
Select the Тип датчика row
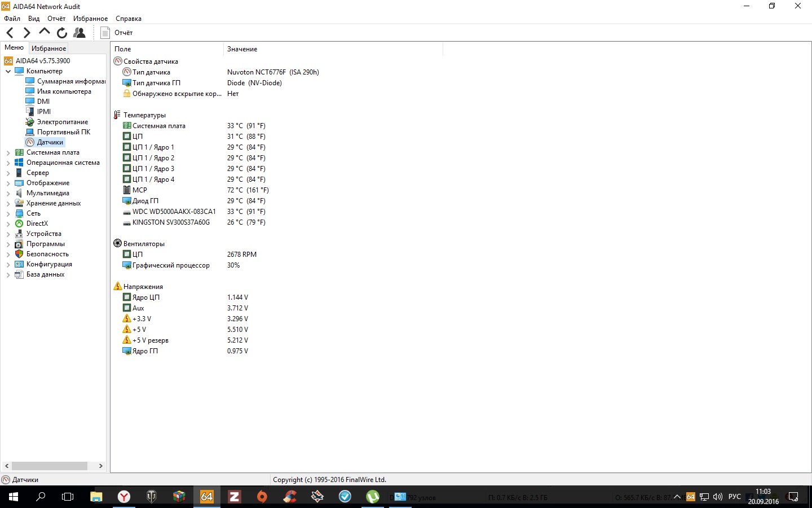click(151, 72)
